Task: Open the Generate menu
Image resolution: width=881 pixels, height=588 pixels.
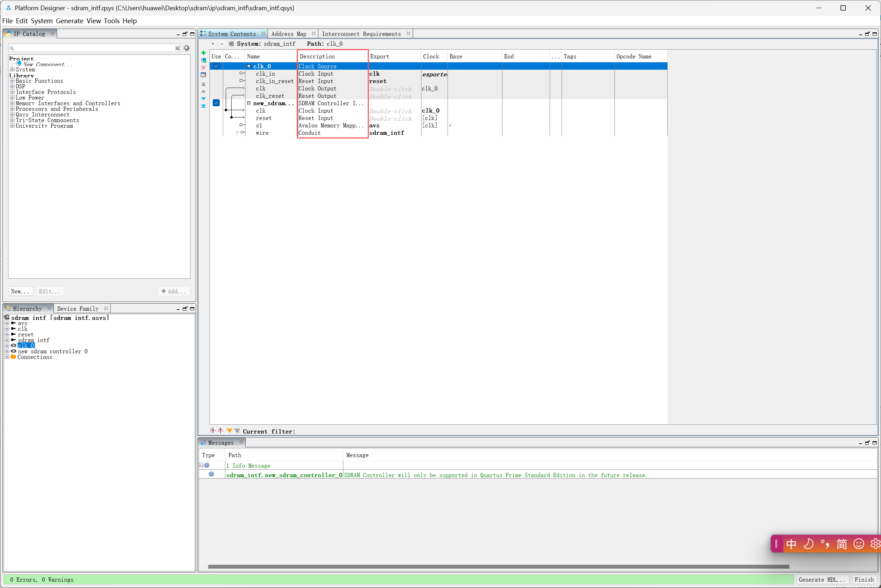Action: click(70, 21)
